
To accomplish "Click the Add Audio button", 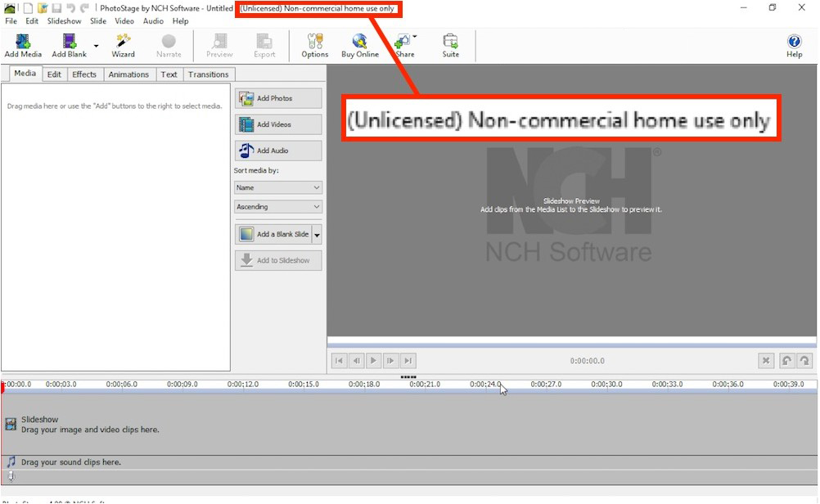I will pyautogui.click(x=278, y=151).
